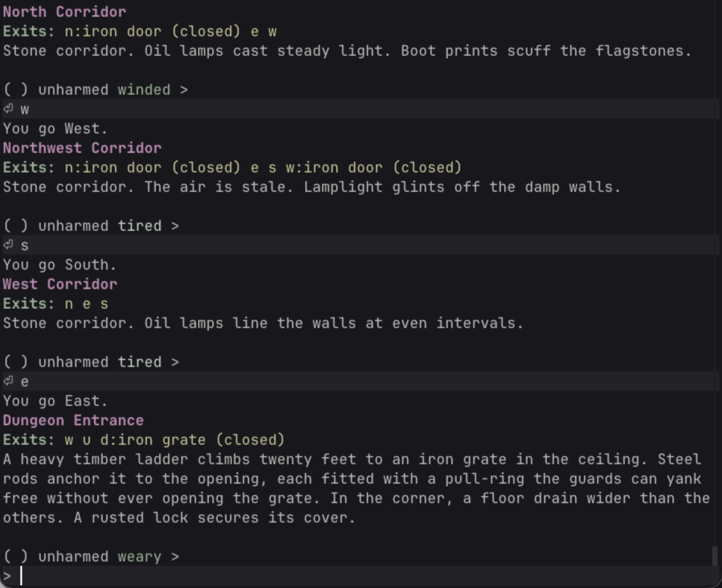Click the return icon beside the "s" command
Screen dimensions: 722x588
(x=8, y=245)
